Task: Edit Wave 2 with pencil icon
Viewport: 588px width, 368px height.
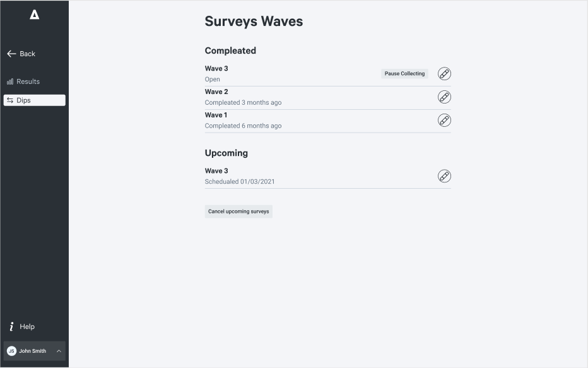Action: pyautogui.click(x=444, y=97)
